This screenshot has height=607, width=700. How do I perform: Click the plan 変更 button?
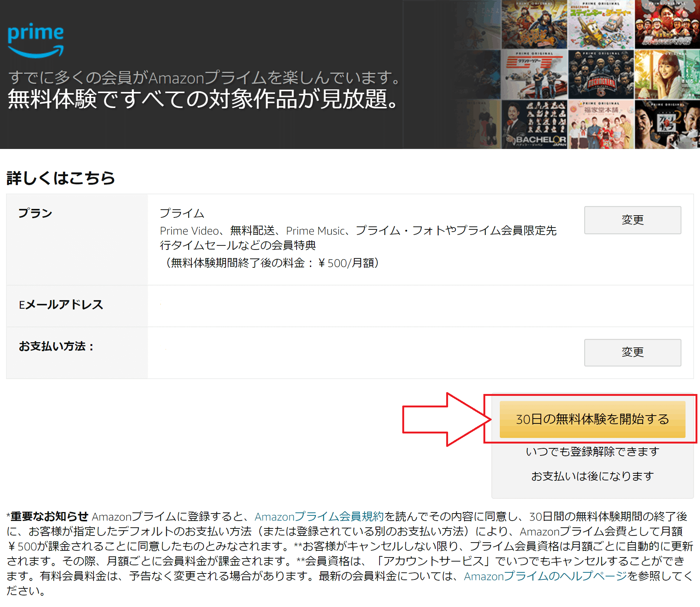coord(633,220)
